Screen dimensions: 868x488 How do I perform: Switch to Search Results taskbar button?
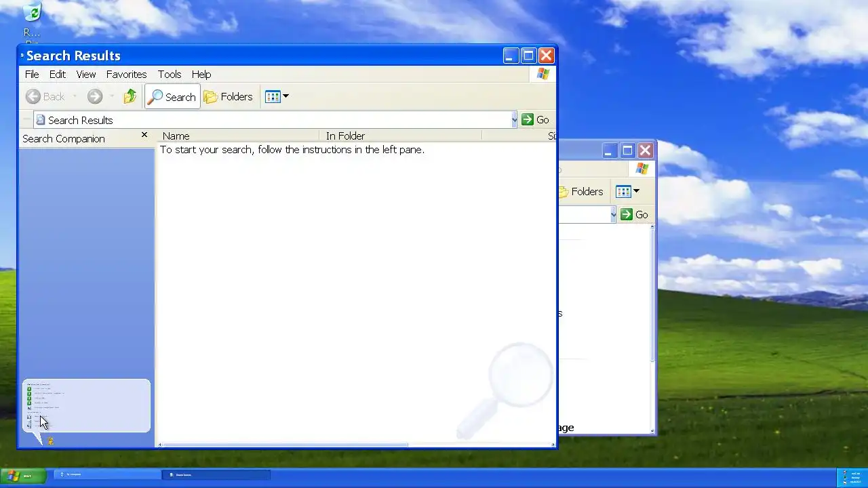click(216, 475)
